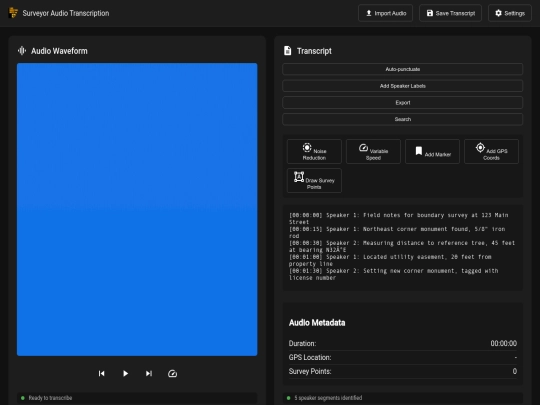Click the Surveyor app logo icon
540x405 pixels.
(13, 13)
